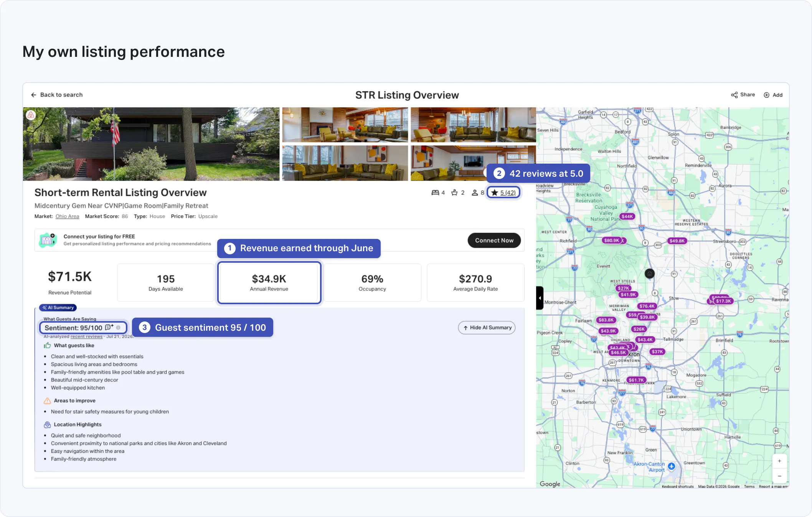Select the $61.7K map marker
812x517 pixels.
(636, 380)
